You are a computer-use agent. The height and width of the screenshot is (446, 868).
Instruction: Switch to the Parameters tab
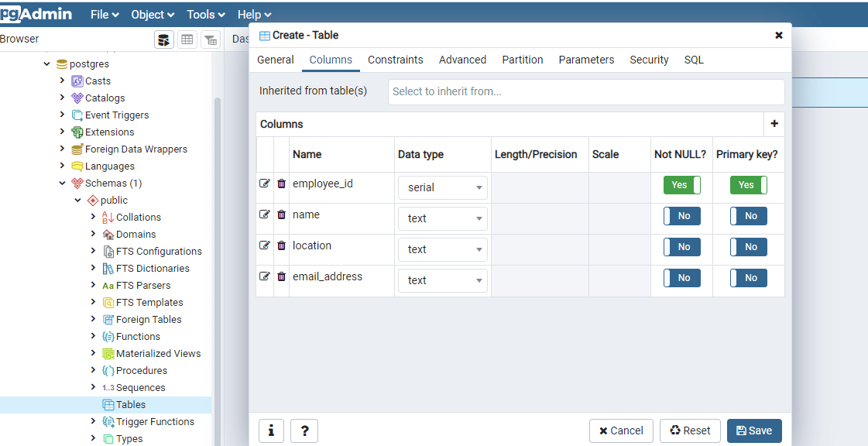coord(586,60)
